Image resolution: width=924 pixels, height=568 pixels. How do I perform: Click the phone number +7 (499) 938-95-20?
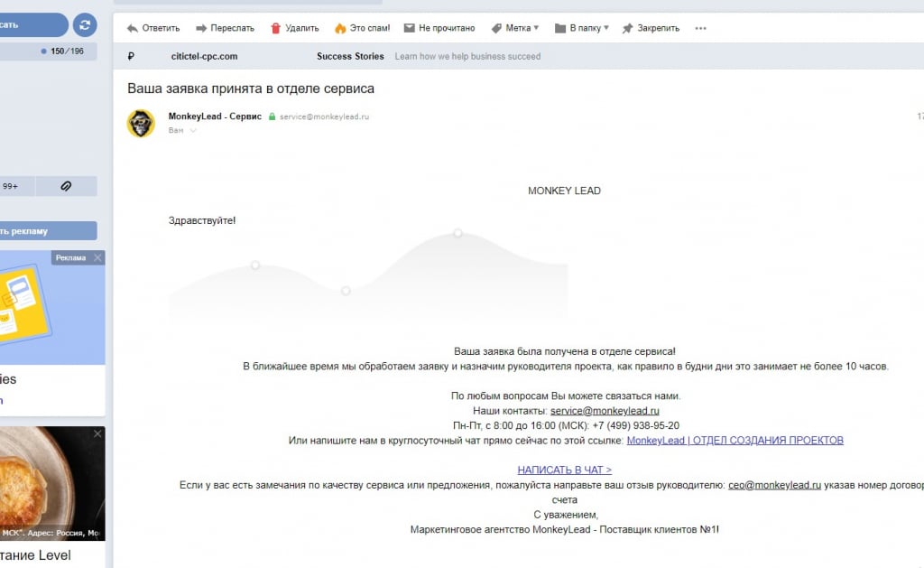click(x=636, y=425)
